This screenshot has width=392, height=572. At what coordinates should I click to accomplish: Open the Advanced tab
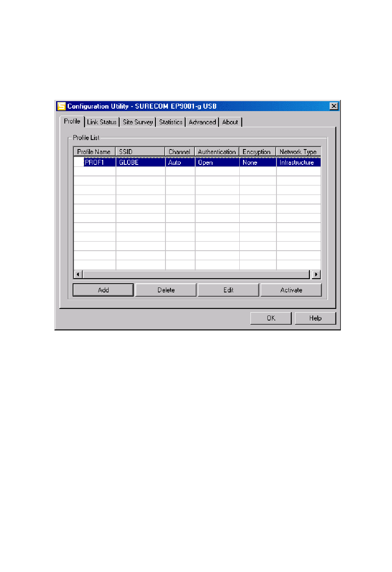pos(202,122)
